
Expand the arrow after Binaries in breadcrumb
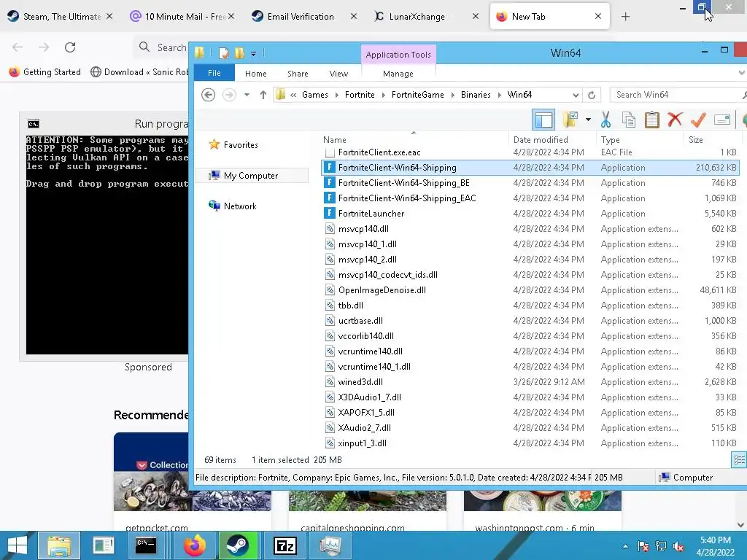(499, 95)
